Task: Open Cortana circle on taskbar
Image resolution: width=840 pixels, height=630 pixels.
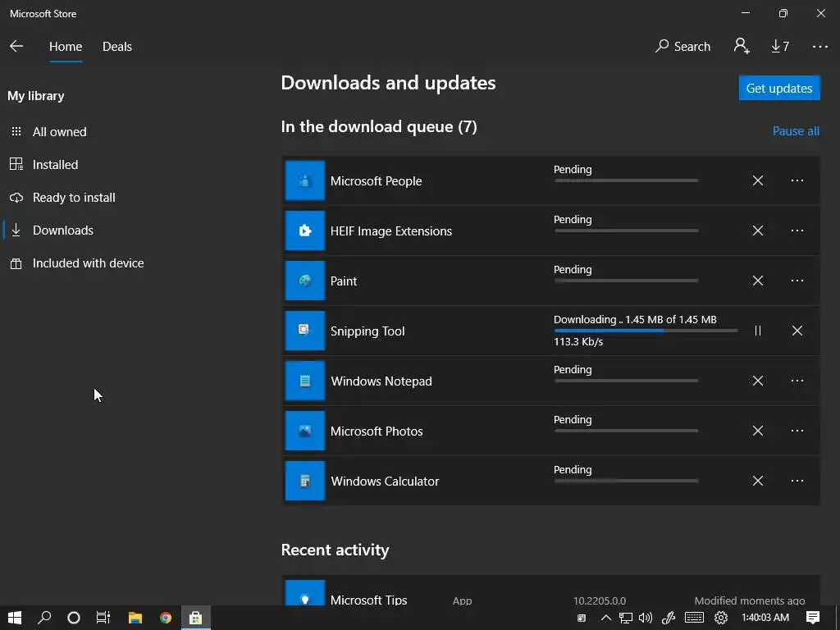Action: tap(74, 618)
